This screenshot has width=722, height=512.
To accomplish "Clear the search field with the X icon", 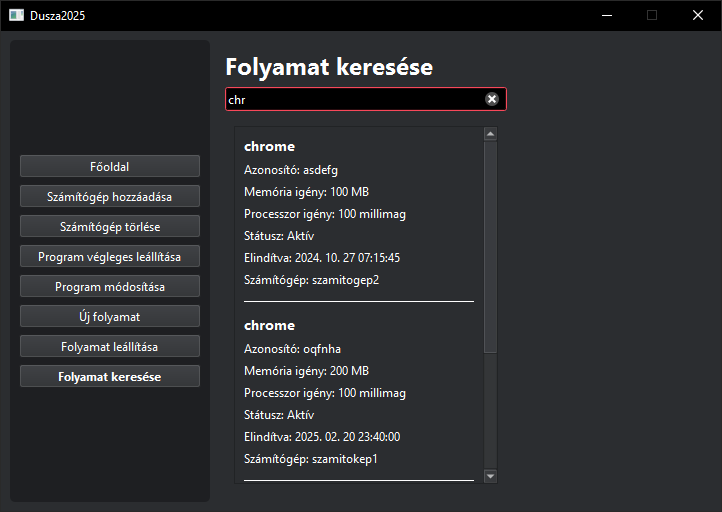I will [x=492, y=99].
